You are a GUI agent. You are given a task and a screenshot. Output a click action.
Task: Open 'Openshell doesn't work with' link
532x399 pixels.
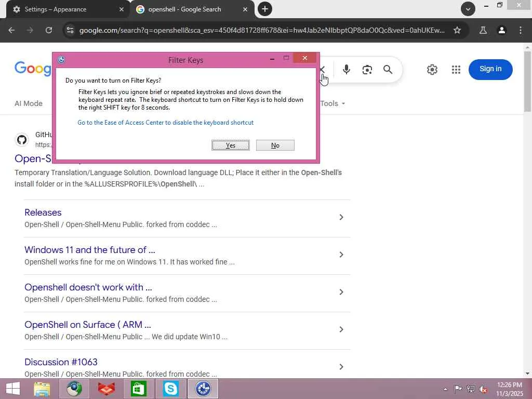[x=88, y=287]
